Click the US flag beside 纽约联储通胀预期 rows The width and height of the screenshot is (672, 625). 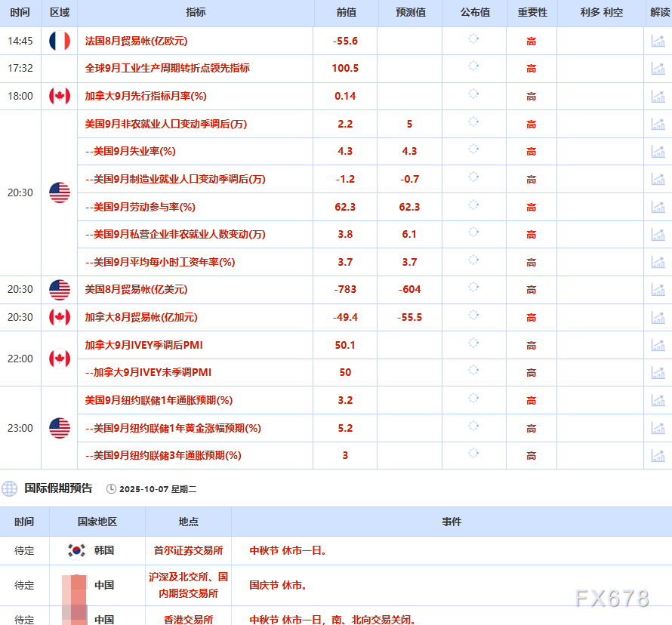tap(59, 428)
